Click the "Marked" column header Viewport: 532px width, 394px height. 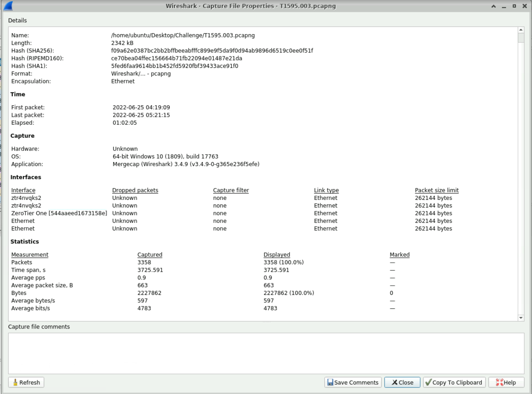point(400,255)
